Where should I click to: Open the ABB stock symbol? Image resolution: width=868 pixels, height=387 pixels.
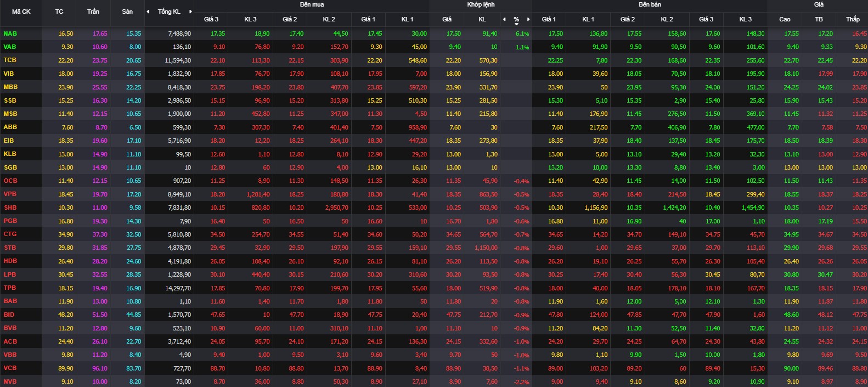tap(10, 127)
